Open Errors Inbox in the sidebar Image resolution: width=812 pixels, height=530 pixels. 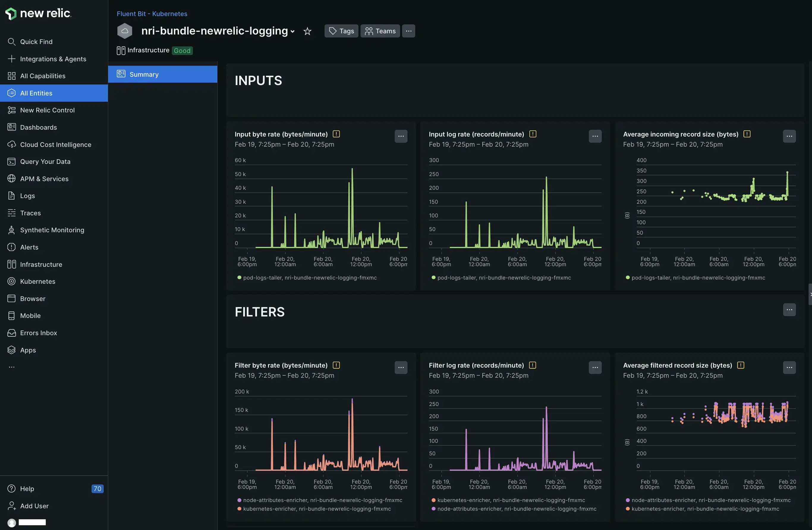click(x=38, y=333)
